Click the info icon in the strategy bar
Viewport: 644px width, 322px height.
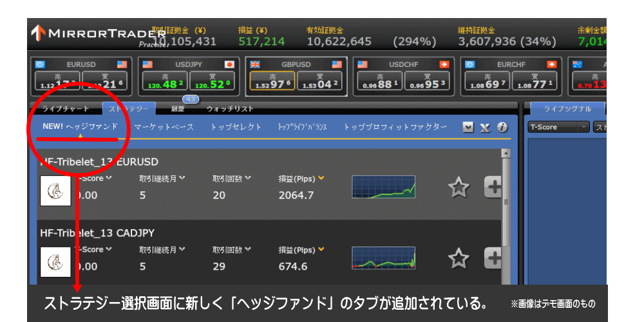(502, 128)
